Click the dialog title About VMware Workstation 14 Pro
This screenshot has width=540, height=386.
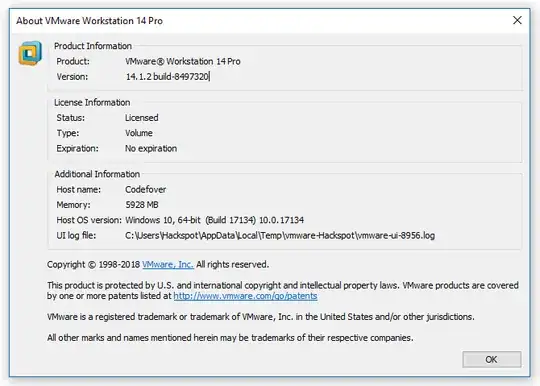(x=90, y=21)
